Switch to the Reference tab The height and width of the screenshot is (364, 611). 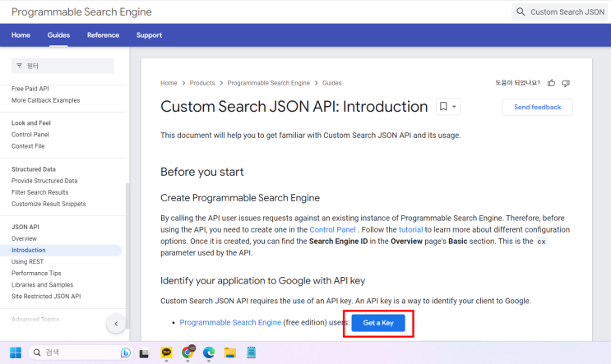tap(104, 35)
